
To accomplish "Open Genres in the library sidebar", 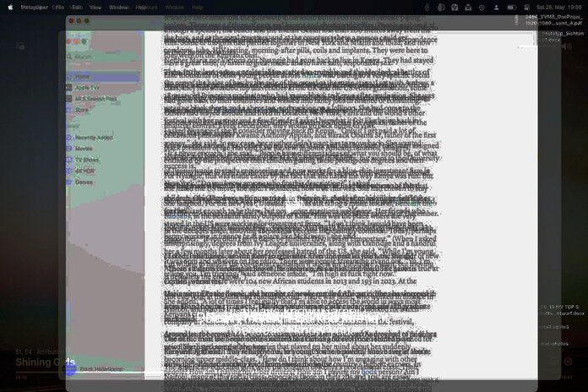I will pos(104,182).
